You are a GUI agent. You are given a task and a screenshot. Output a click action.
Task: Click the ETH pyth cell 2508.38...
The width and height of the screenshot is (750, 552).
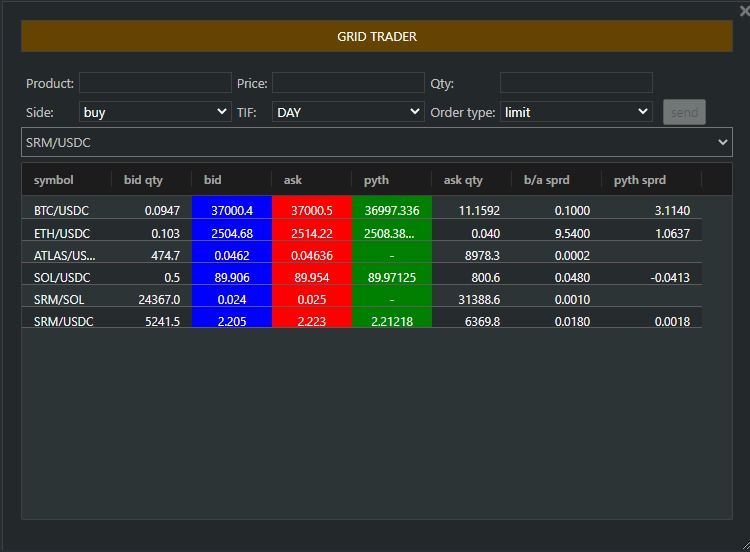pyautogui.click(x=392, y=230)
